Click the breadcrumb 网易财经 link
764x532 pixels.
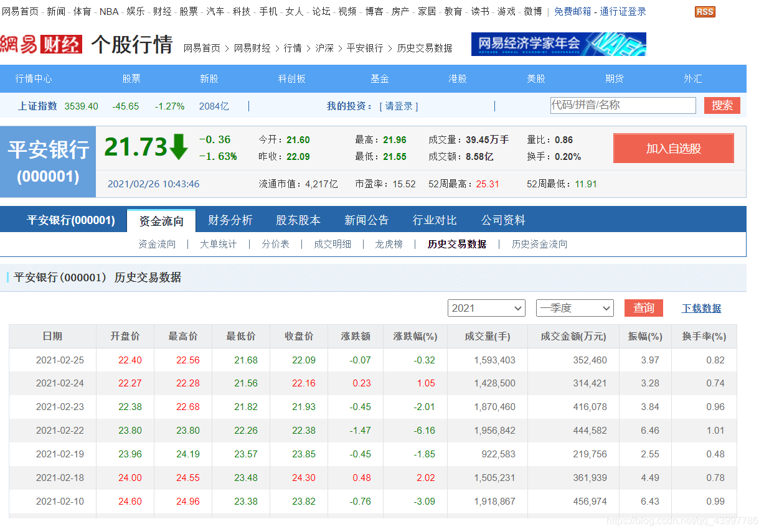(252, 48)
